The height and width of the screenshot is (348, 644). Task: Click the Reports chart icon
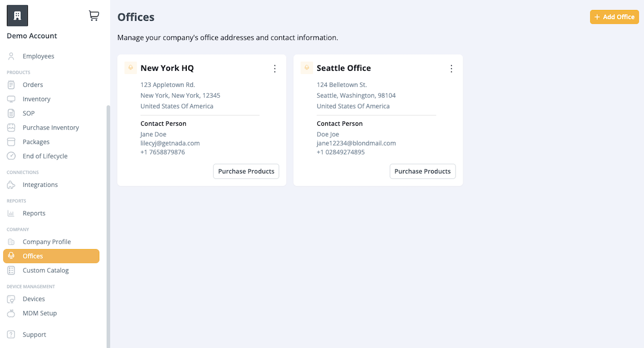click(x=11, y=213)
